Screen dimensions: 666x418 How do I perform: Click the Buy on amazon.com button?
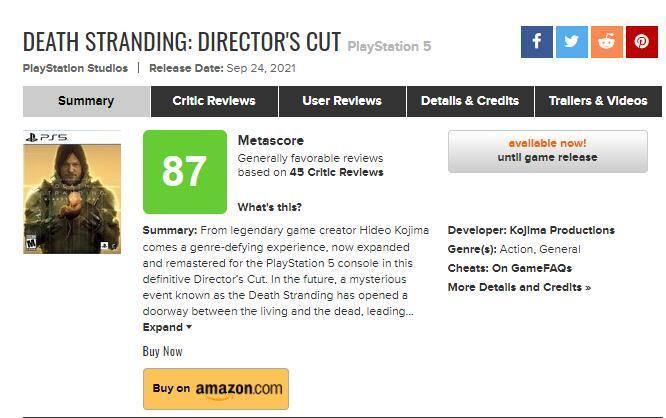[x=216, y=389]
